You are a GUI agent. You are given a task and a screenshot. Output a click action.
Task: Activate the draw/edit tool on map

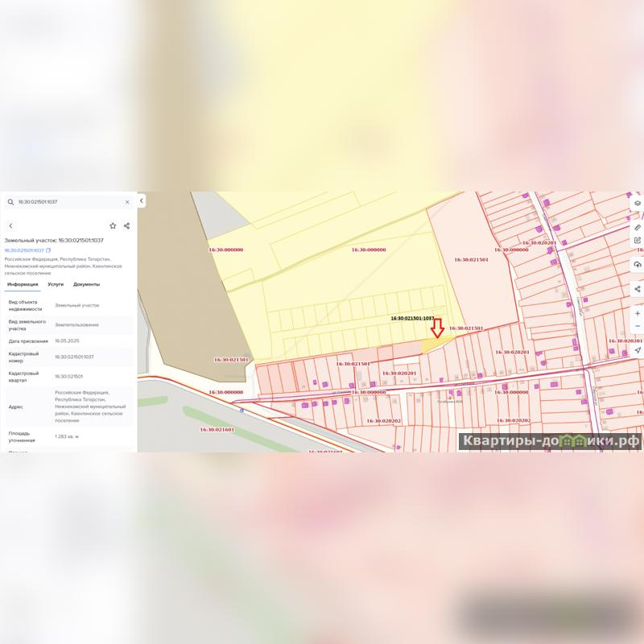(x=638, y=240)
